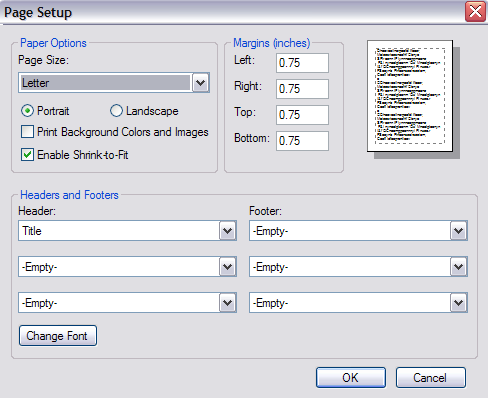Screen dimensions: 488x398
Task: Uncheck Enable Shrink-to-Fit checkbox
Action: (x=27, y=155)
